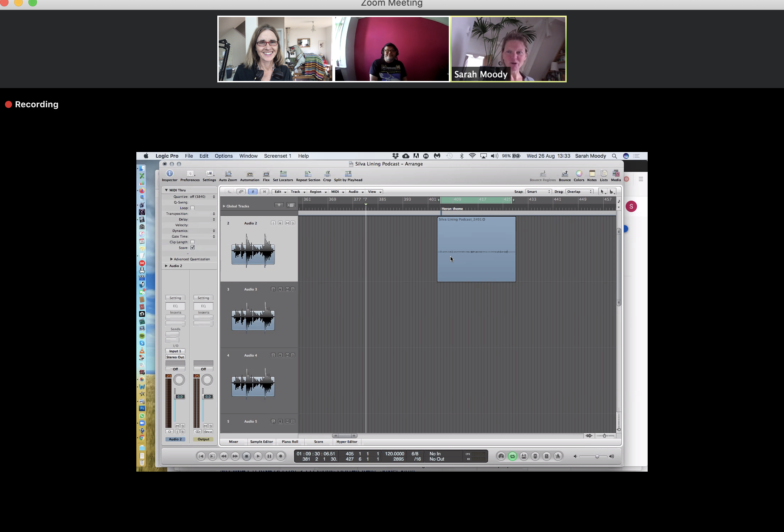Uncheck the Score checkbox
The image size is (784, 532).
click(192, 248)
